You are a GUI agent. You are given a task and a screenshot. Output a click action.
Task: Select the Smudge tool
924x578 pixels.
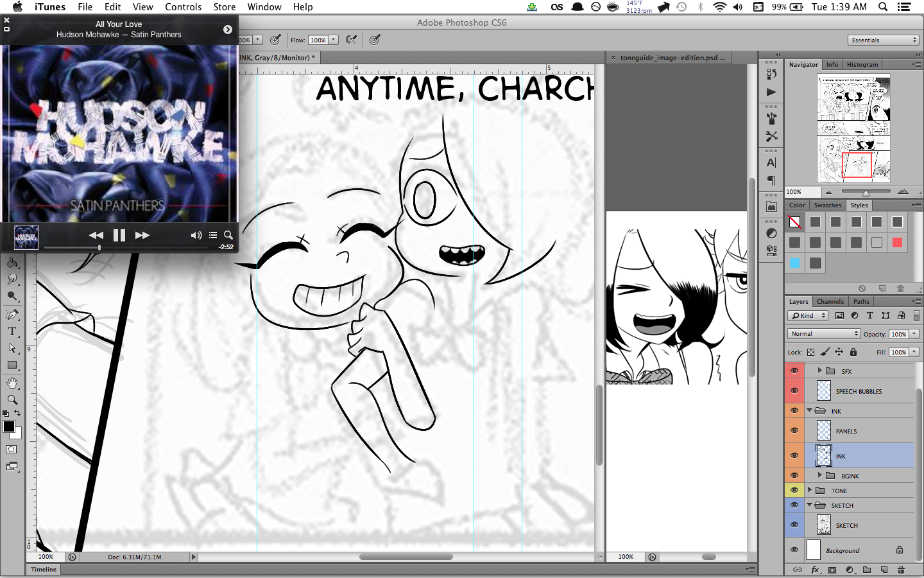12,279
